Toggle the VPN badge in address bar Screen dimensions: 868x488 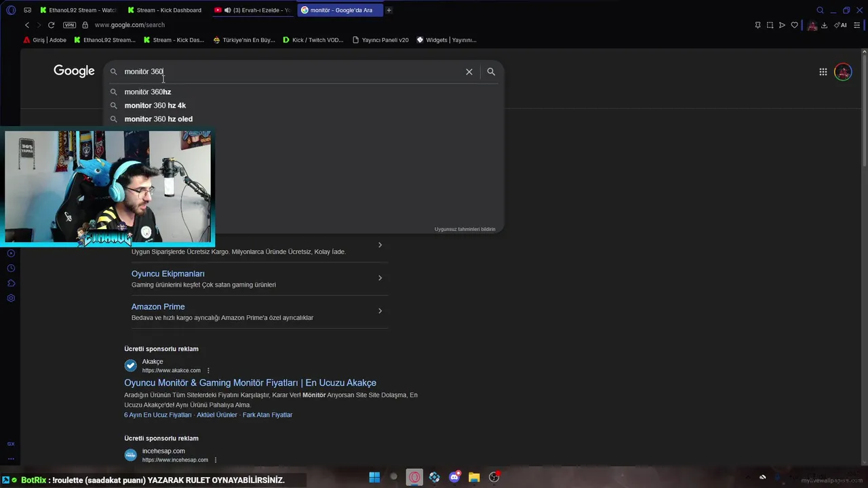[69, 25]
